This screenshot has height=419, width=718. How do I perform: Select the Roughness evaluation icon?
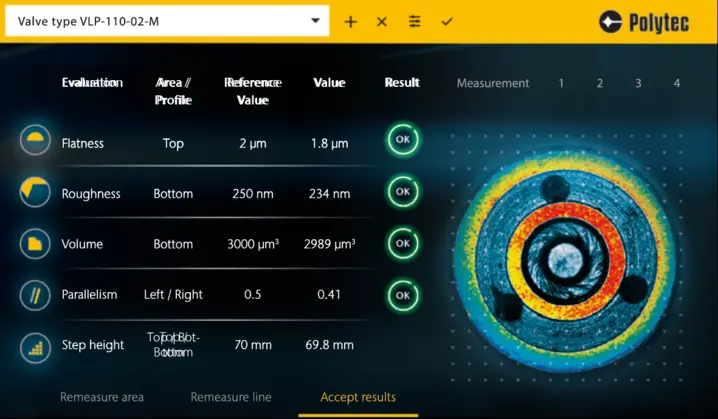coord(35,192)
